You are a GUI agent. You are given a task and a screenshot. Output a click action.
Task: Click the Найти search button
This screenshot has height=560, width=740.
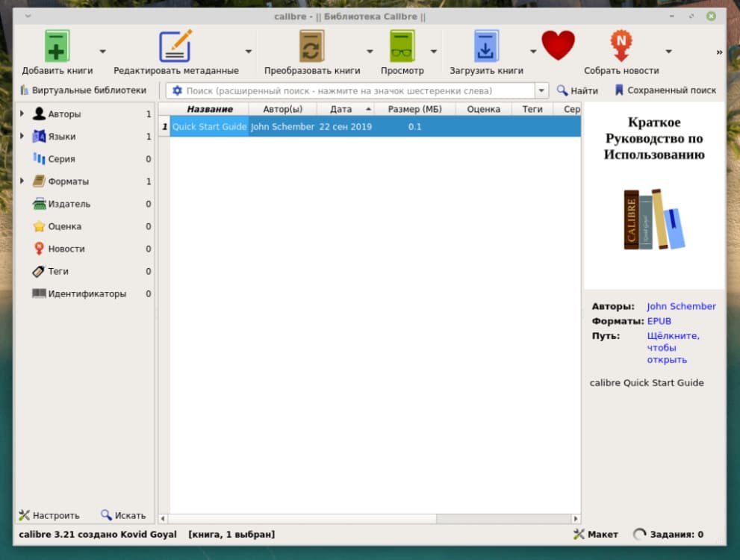pos(576,90)
